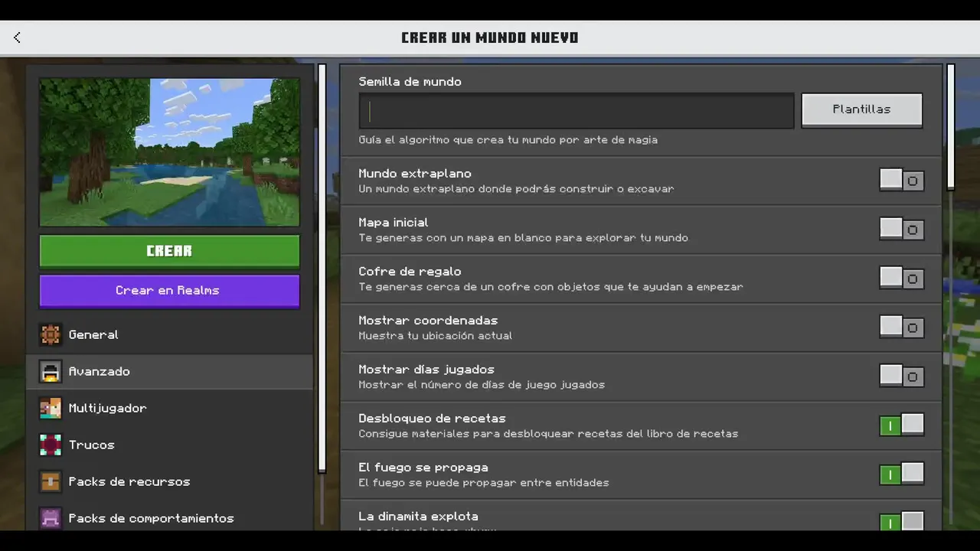The image size is (980, 551).
Task: Click the Avanzado furnace icon
Action: click(51, 371)
